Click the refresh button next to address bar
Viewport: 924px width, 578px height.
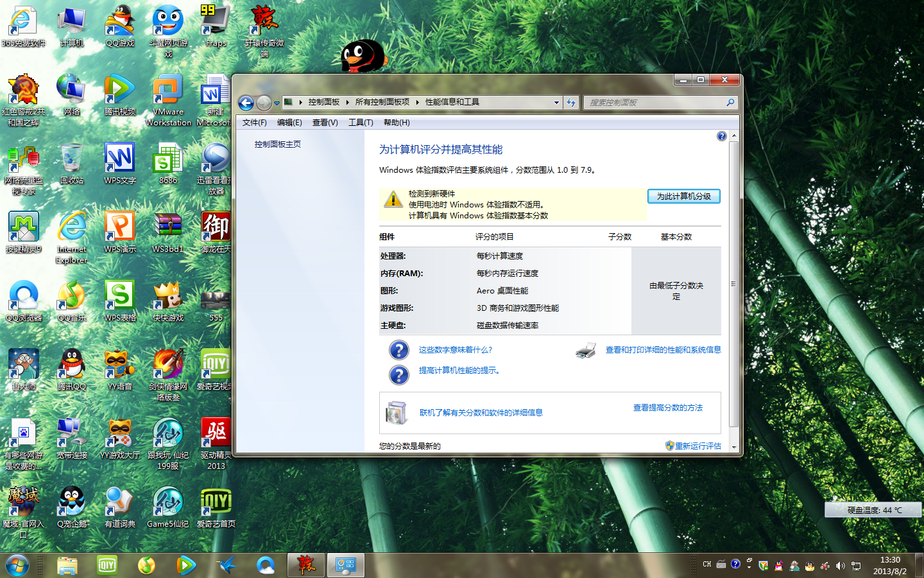pyautogui.click(x=571, y=102)
